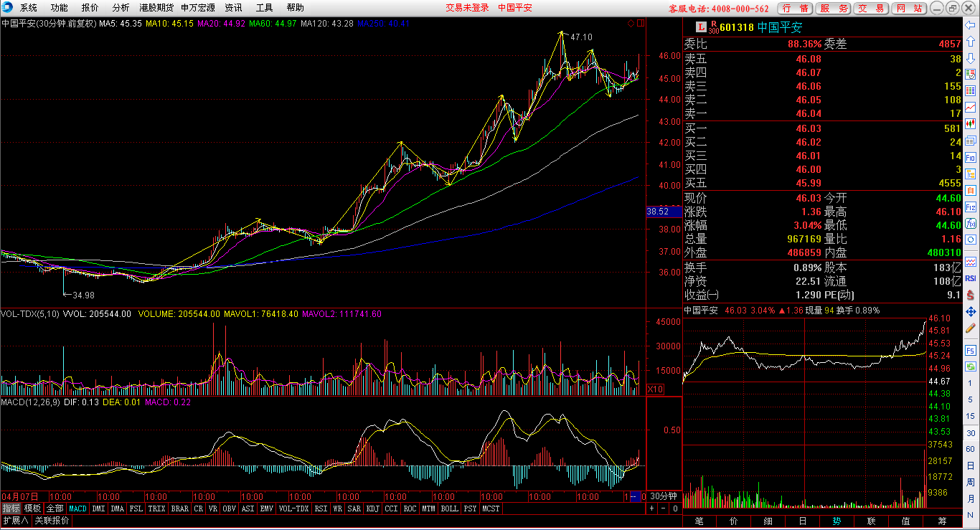Image resolution: width=980 pixels, height=530 pixels.
Task: Open the 分析 menu
Action: pos(121,8)
